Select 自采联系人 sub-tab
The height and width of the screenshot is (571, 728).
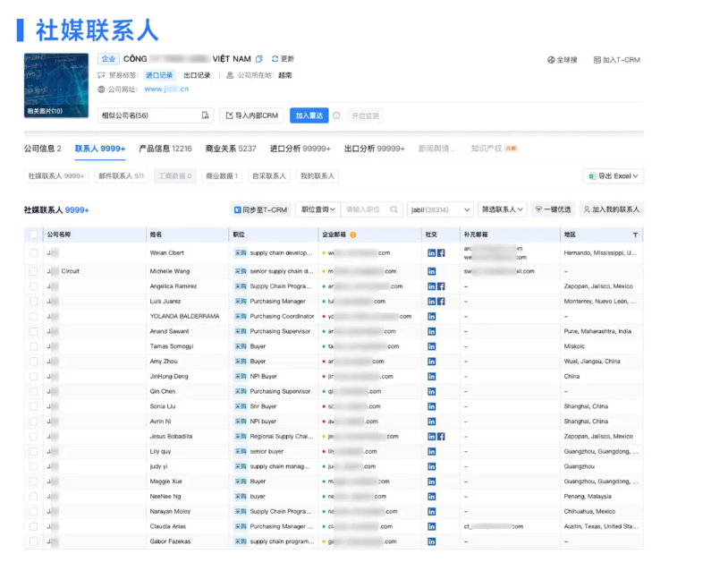269,176
